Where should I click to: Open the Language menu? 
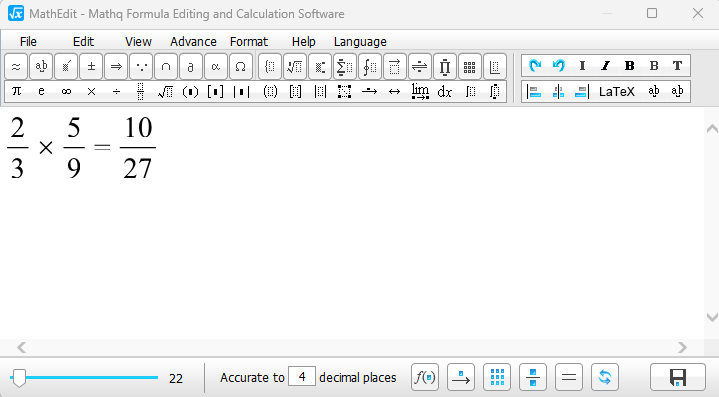[360, 42]
